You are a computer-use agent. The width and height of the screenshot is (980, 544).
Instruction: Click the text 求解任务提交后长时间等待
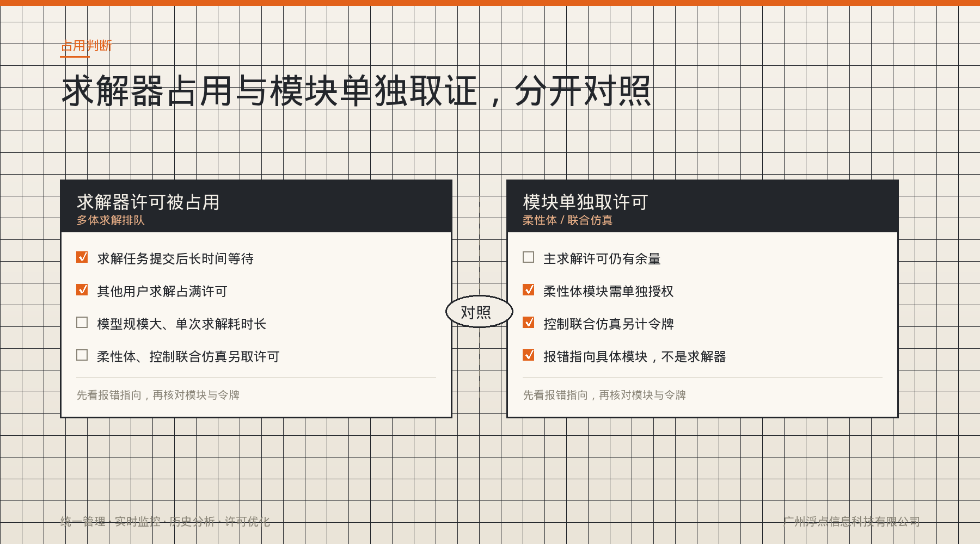click(175, 259)
